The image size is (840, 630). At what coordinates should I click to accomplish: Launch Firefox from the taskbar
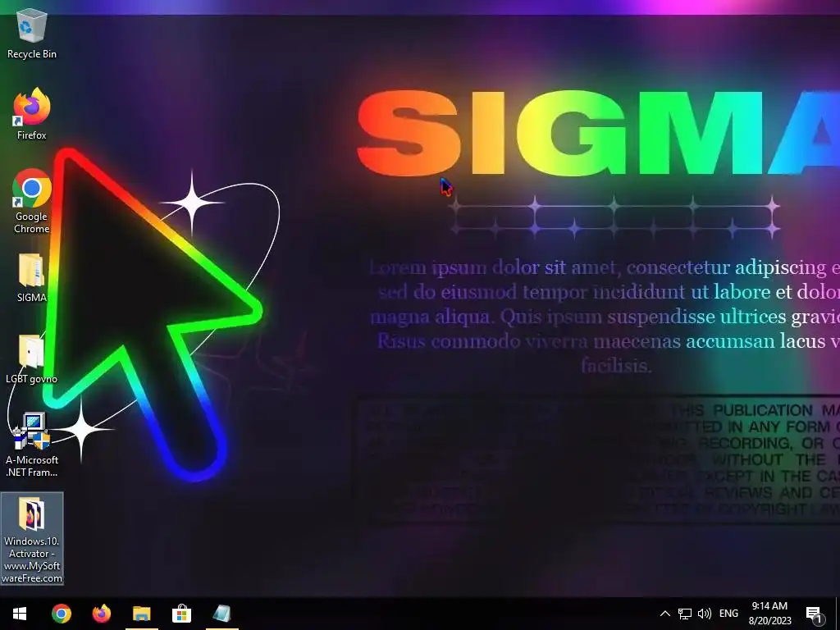pos(101,614)
